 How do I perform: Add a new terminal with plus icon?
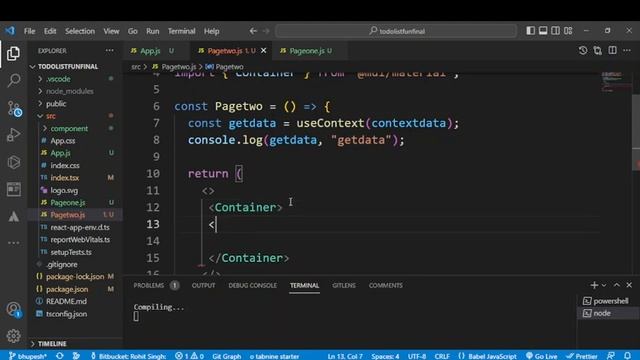coord(594,285)
